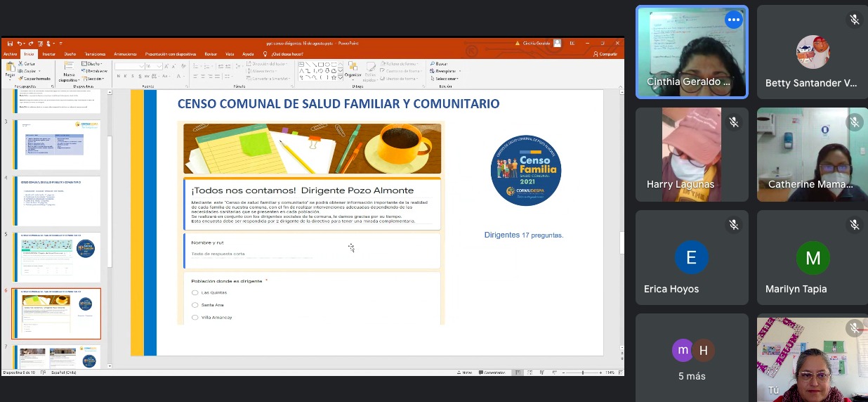Screen dimensions: 868x402
Task: Open the Vista ribbon tab
Action: pyautogui.click(x=229, y=54)
